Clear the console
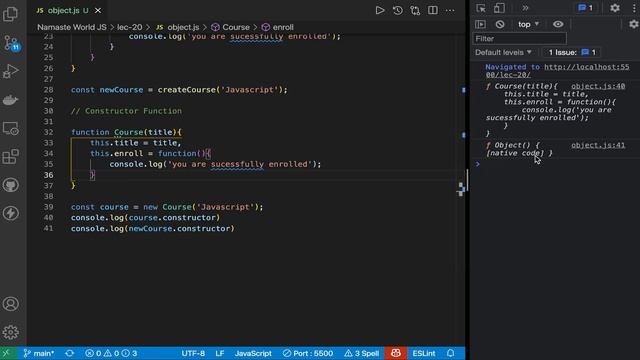 pyautogui.click(x=500, y=24)
